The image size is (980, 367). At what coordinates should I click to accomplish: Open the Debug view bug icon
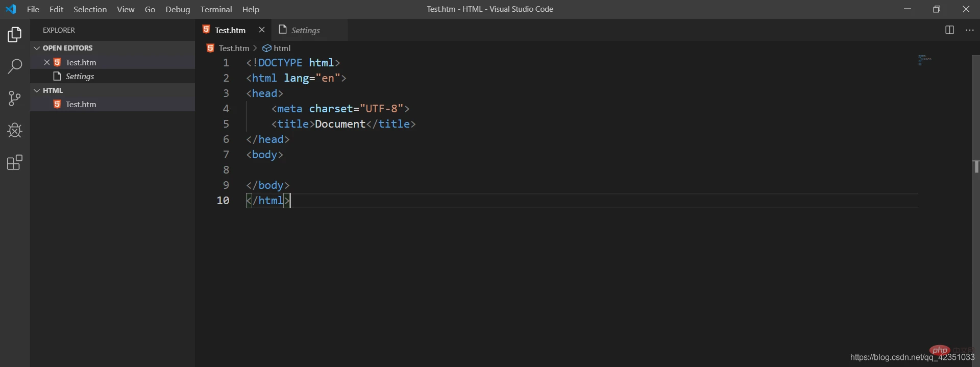pyautogui.click(x=15, y=130)
